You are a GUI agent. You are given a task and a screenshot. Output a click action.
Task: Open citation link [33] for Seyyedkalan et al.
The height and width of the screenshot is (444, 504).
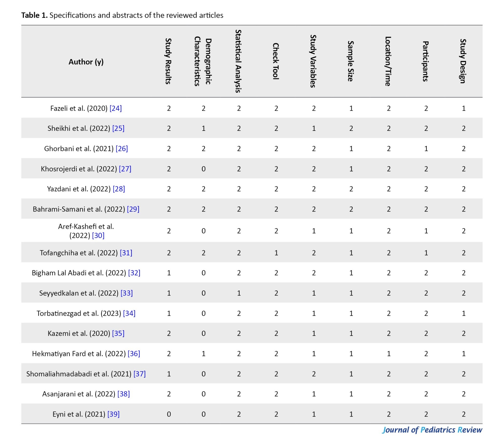(x=127, y=293)
